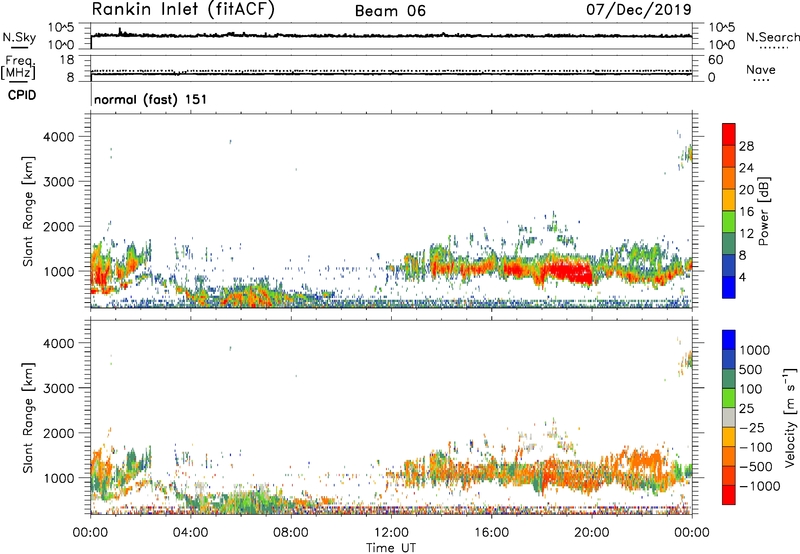Viewport: 800px width, 554px height.
Task: Click the '16:00' time tick label
Action: [x=491, y=533]
